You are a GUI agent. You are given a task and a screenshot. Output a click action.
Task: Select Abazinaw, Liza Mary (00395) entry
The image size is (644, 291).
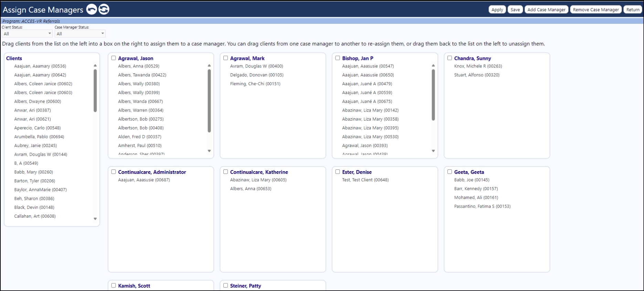click(370, 128)
